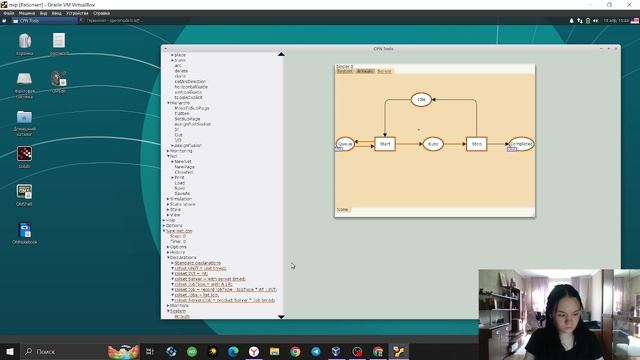Expand the View tools group
Image resolution: width=640 pixels, height=360 pixels.
pos(168,215)
